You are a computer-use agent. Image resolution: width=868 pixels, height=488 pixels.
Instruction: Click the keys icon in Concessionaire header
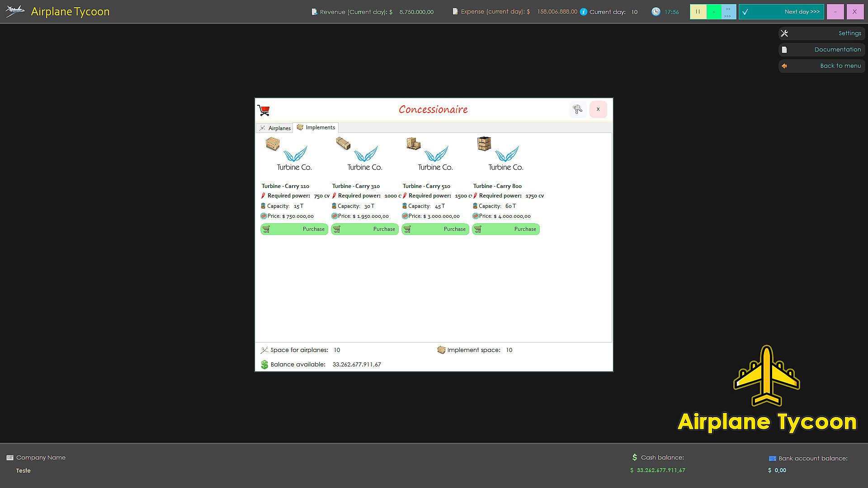[578, 109]
